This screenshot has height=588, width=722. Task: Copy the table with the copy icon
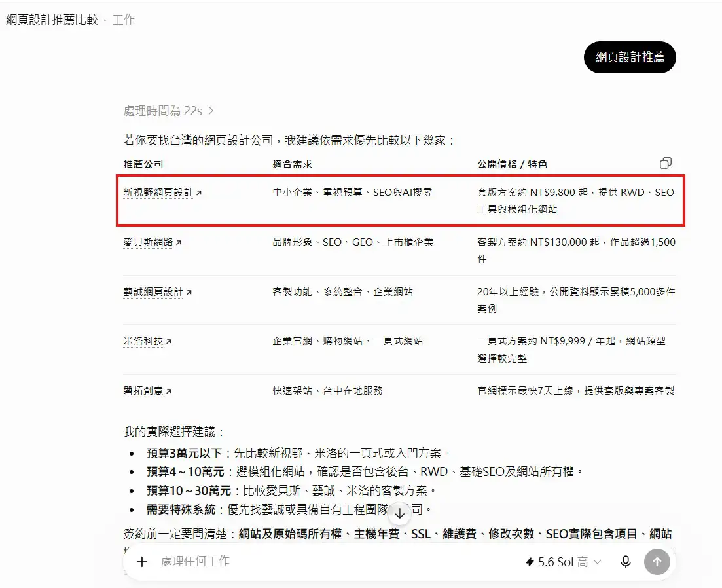point(665,163)
